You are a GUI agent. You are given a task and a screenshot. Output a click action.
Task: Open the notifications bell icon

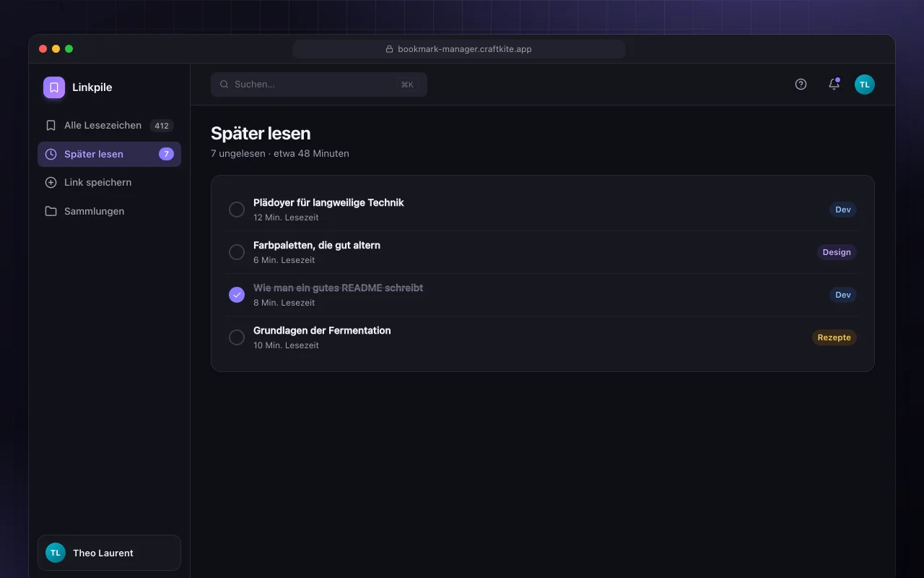click(834, 84)
